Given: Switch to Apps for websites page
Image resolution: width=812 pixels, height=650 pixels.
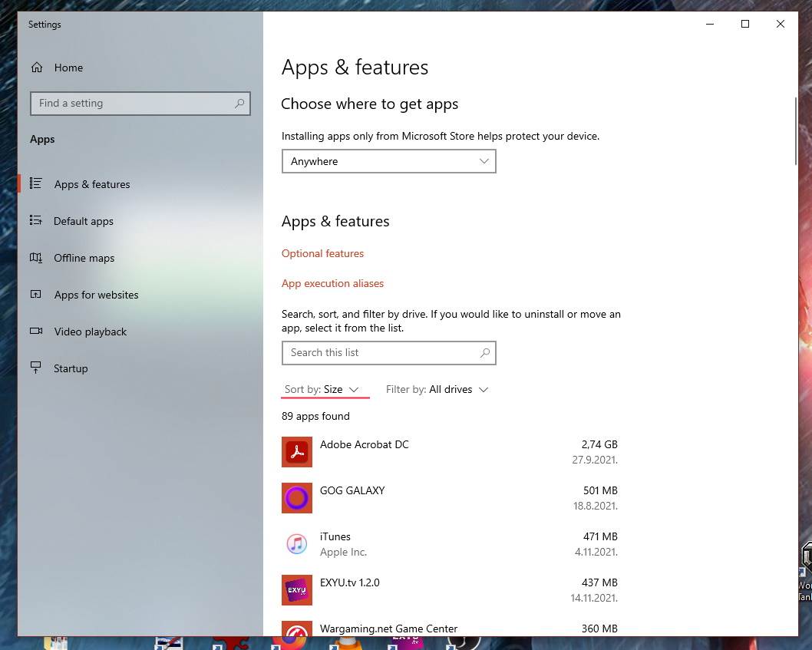Looking at the screenshot, I should coord(96,295).
